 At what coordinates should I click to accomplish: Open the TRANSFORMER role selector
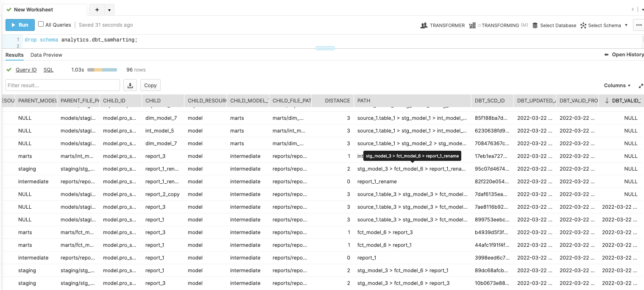point(443,25)
